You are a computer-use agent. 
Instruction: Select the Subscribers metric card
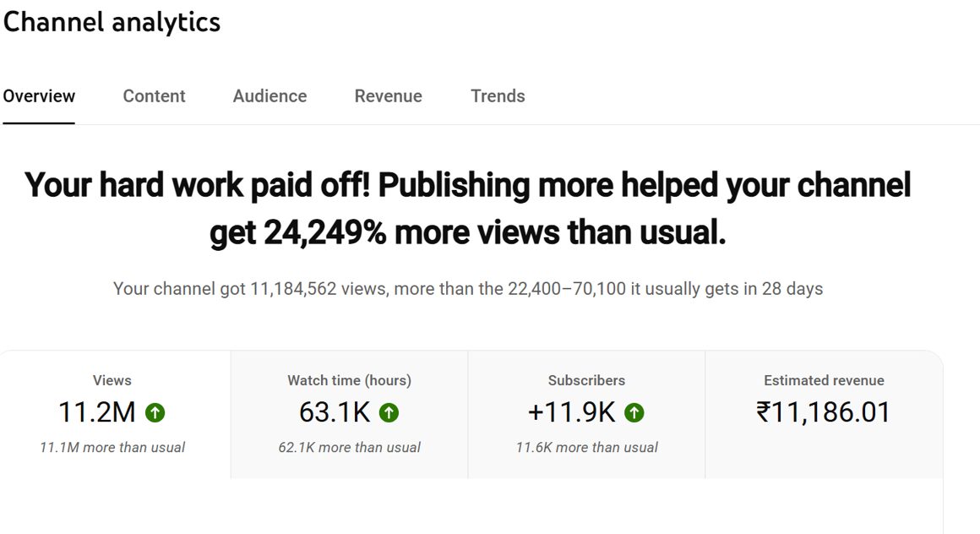tap(586, 415)
